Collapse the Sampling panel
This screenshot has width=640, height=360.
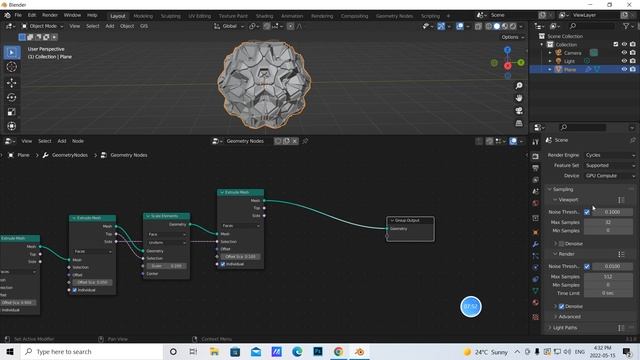(x=563, y=189)
